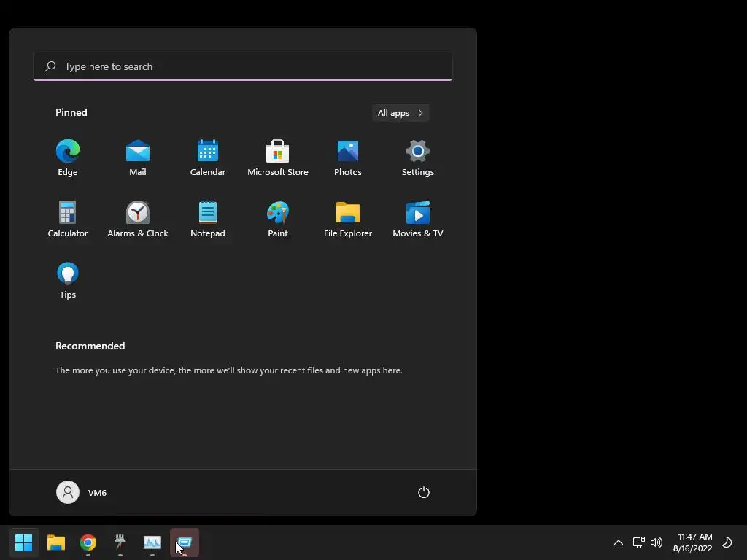Open network status in system tray
This screenshot has width=747, height=560.
(x=638, y=542)
